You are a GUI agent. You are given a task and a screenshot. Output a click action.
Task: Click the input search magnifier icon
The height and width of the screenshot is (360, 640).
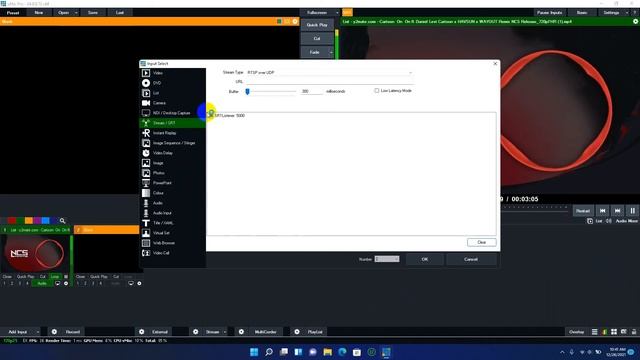[x=62, y=221]
